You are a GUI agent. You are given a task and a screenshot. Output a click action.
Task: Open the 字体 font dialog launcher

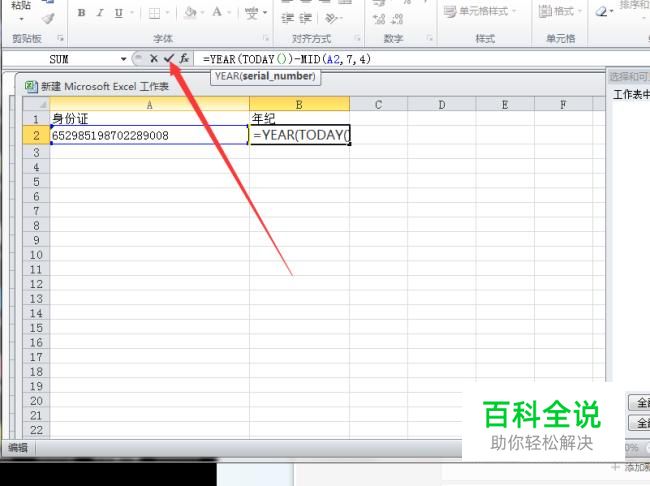pyautogui.click(x=266, y=39)
